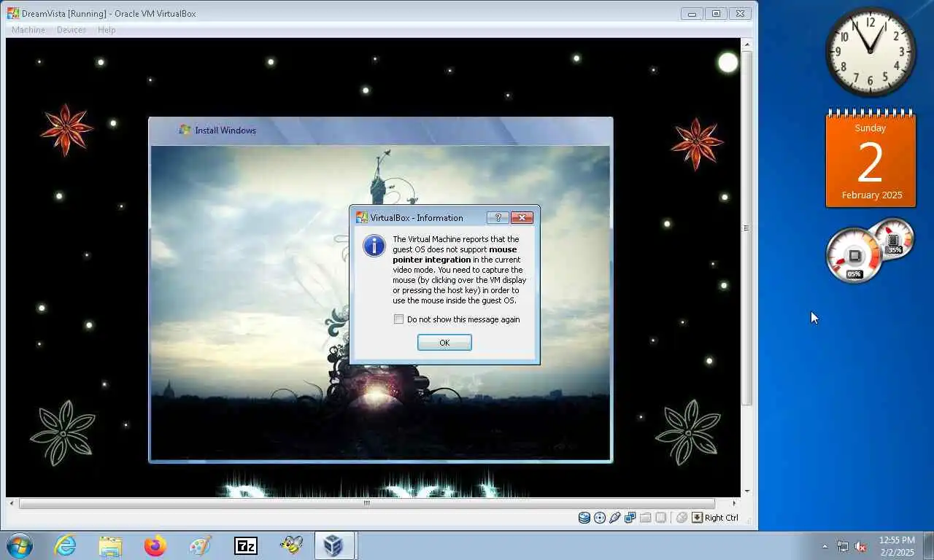This screenshot has height=560, width=934.
Task: Click the Windows flag icon beside Install Windows
Action: (x=185, y=130)
